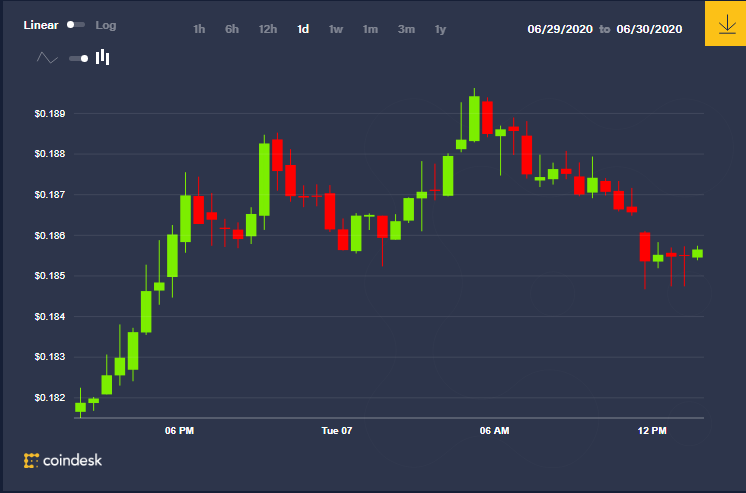
Task: Select the line chart icon
Action: click(x=47, y=58)
